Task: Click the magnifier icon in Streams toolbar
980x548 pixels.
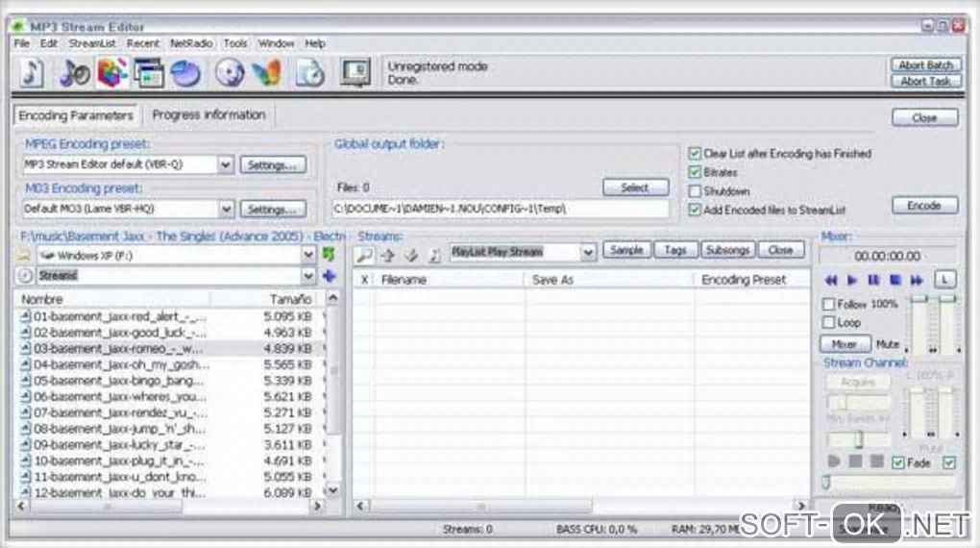Action: 364,255
